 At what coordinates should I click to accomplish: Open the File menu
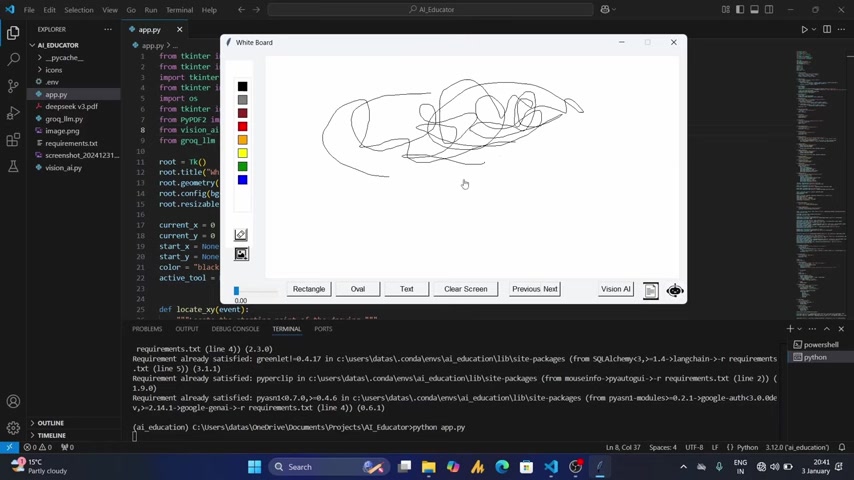coord(29,10)
